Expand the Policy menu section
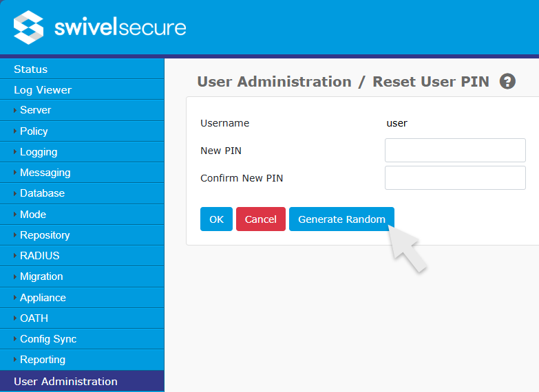The image size is (539, 392). [34, 131]
